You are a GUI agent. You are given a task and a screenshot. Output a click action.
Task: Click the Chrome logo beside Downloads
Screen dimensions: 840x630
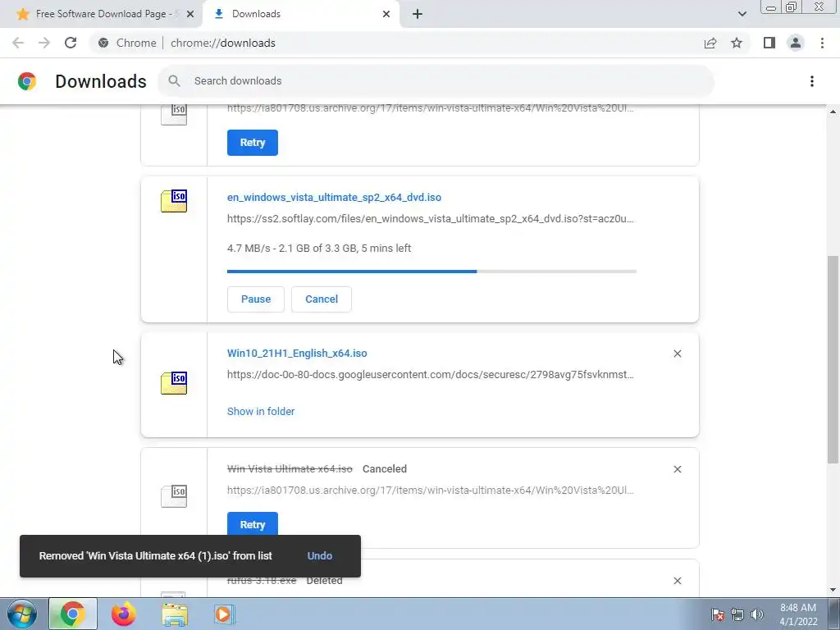click(27, 81)
